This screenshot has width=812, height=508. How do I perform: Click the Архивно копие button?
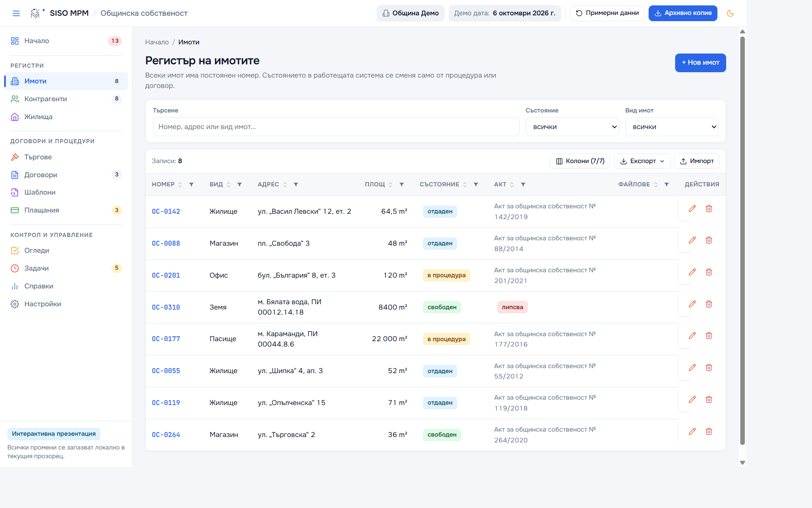(683, 13)
